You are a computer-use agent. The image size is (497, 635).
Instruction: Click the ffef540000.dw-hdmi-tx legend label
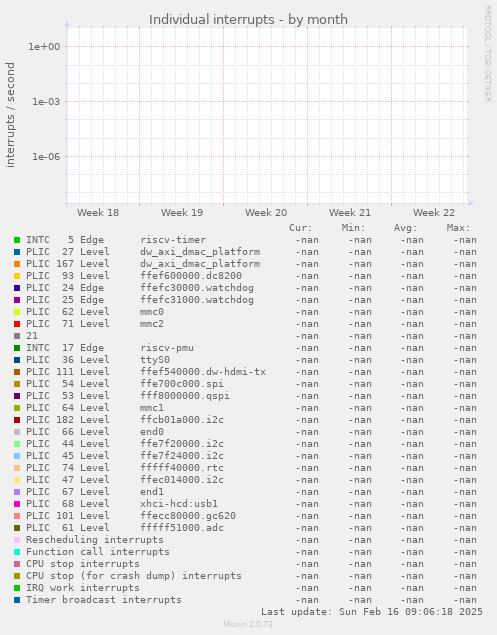(203, 372)
